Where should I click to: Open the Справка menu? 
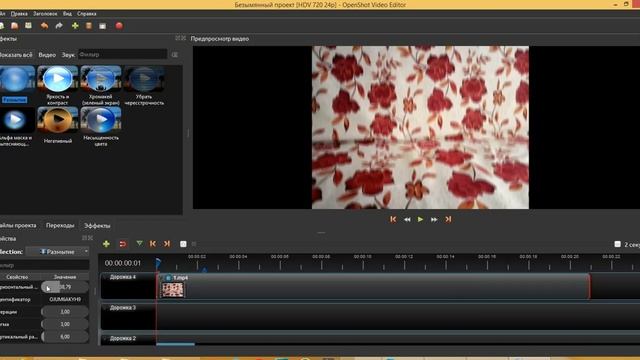(x=87, y=13)
